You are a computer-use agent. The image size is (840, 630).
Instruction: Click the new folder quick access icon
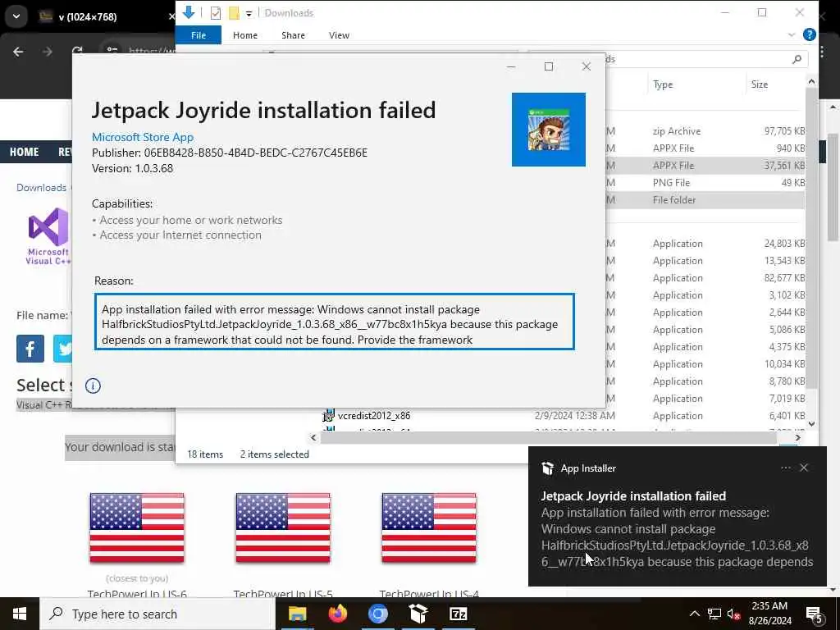coord(234,13)
